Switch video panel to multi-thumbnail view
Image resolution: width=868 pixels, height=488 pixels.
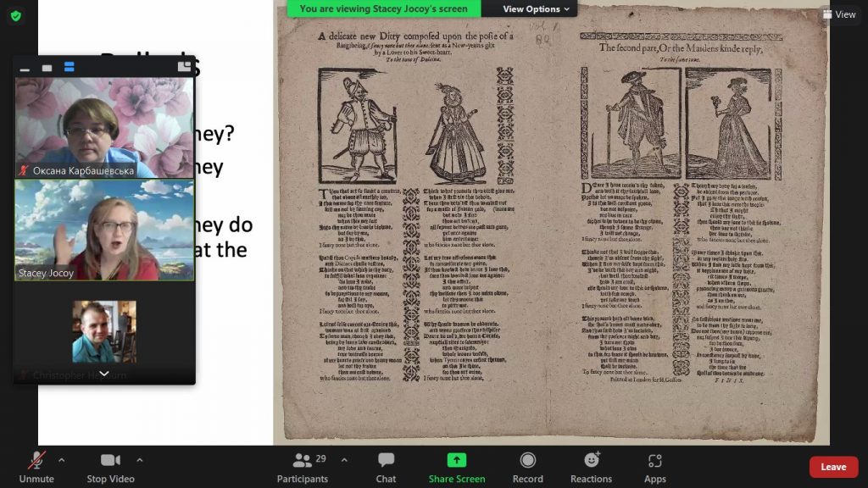[x=70, y=67]
